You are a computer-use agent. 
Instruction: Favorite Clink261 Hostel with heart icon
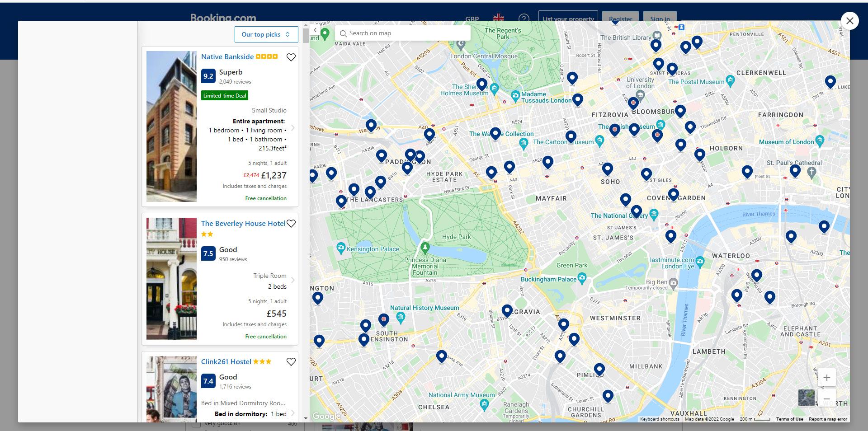(291, 362)
